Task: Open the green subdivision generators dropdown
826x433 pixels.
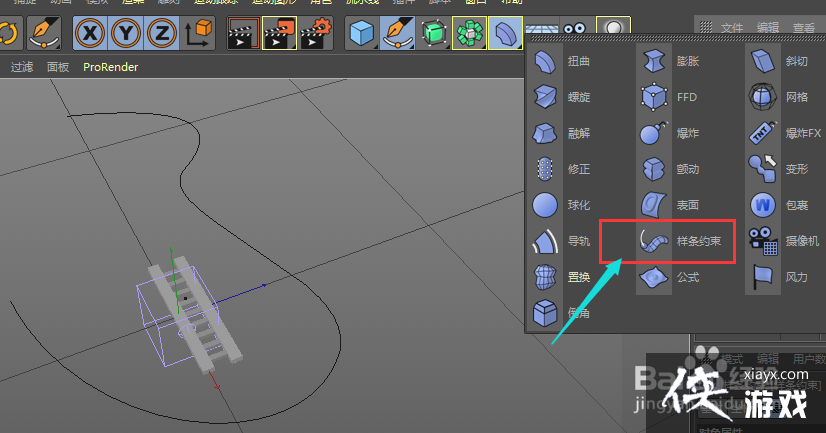Action: 434,33
